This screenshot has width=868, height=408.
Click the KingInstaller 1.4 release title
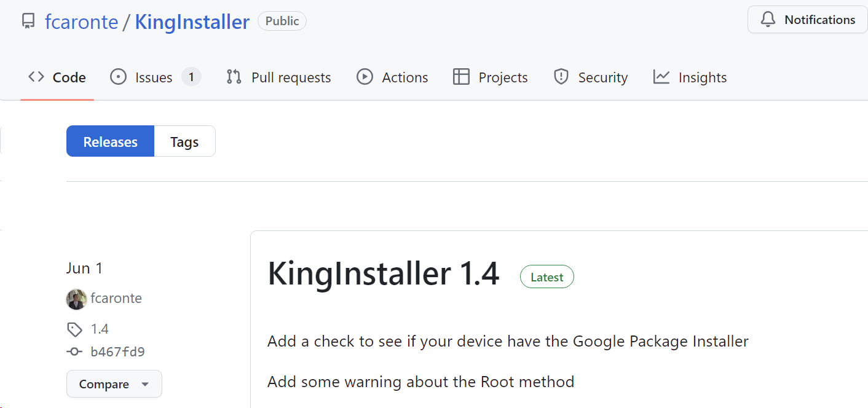point(383,274)
